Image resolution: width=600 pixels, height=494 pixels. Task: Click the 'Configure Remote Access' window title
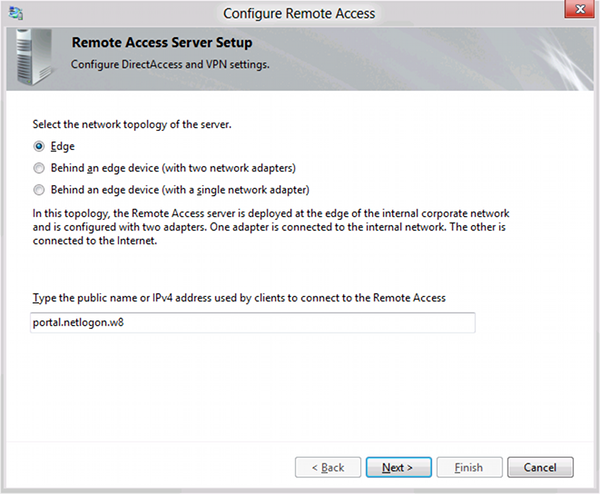coord(299,14)
